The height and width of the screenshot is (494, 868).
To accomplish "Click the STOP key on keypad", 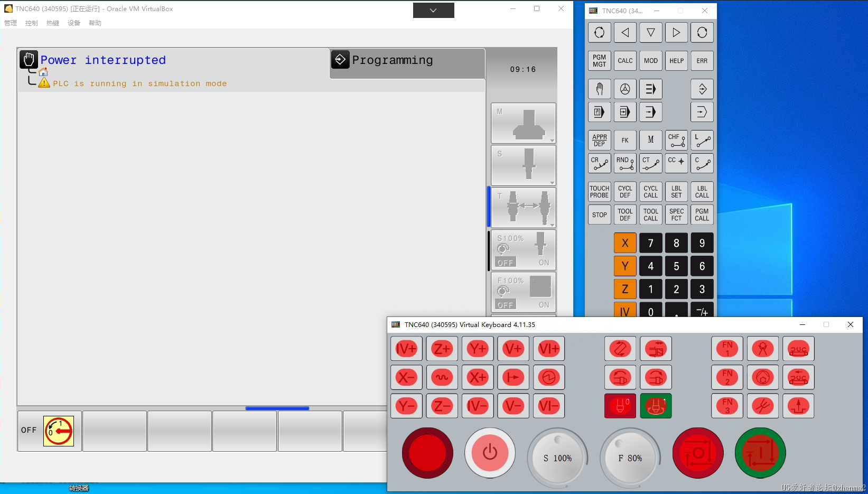I will coord(599,215).
